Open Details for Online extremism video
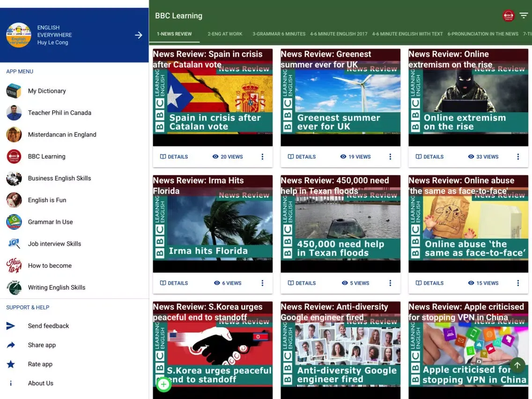Screen dimensions: 532x399 tap(429, 157)
